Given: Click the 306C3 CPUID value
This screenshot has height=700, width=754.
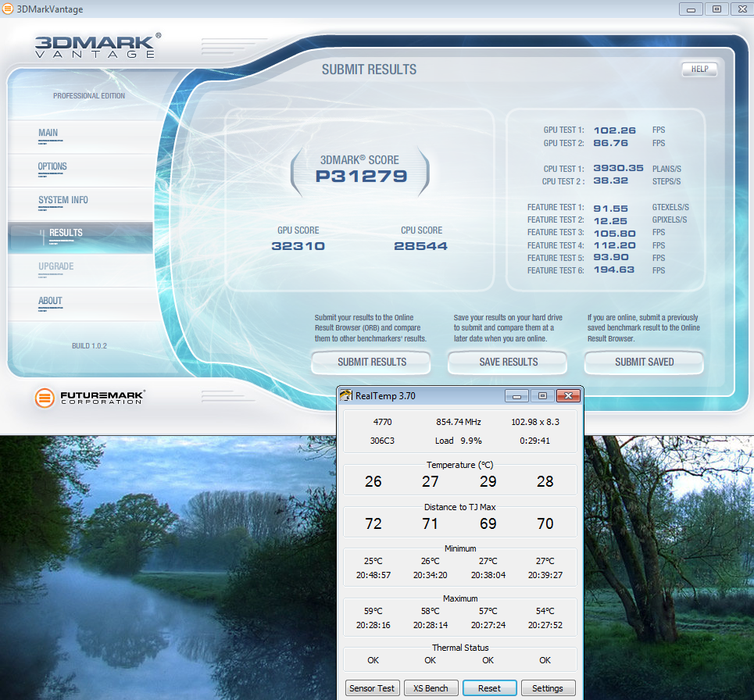Looking at the screenshot, I should point(382,441).
